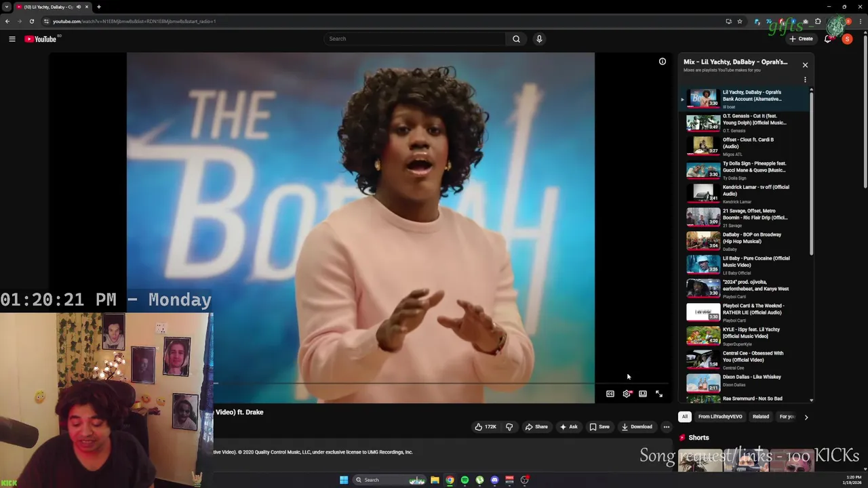The height and width of the screenshot is (488, 868).
Task: Select the All filter chip
Action: (685, 417)
